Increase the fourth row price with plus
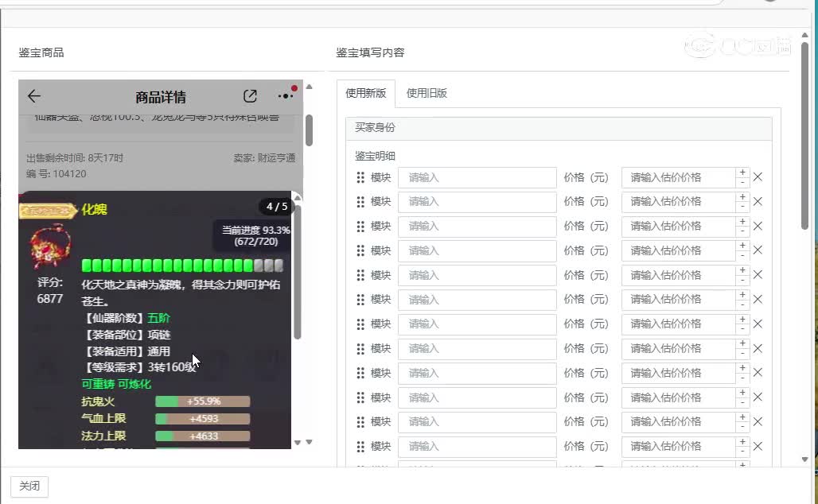This screenshot has width=818, height=504. click(742, 246)
